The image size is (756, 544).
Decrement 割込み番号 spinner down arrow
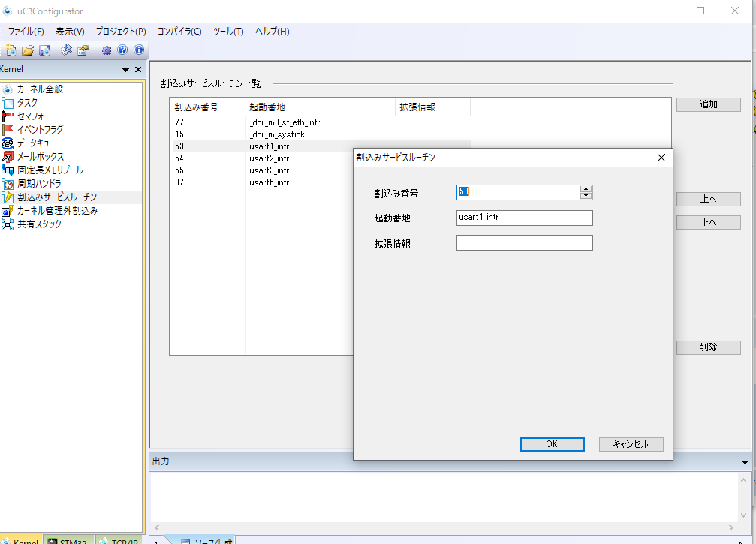(586, 196)
